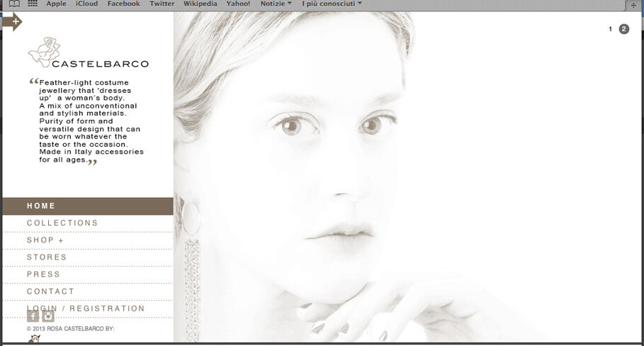
Task: Click the brown plus arrow tab
Action: point(12,22)
